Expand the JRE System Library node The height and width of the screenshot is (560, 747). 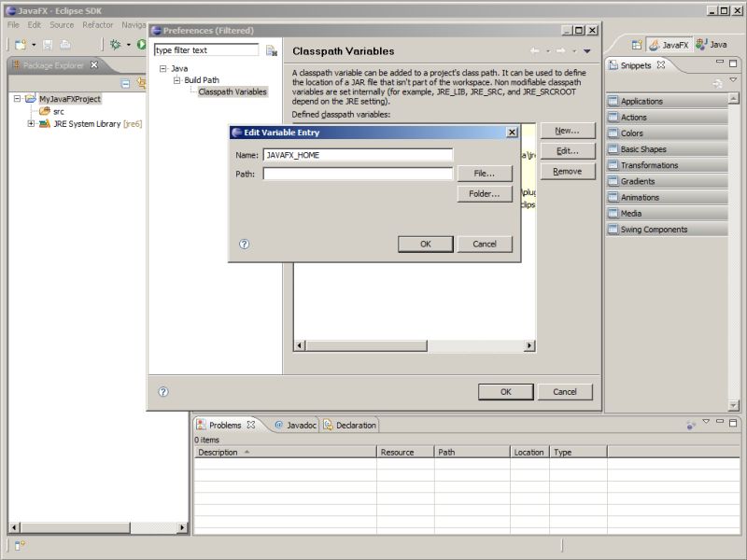coord(31,124)
